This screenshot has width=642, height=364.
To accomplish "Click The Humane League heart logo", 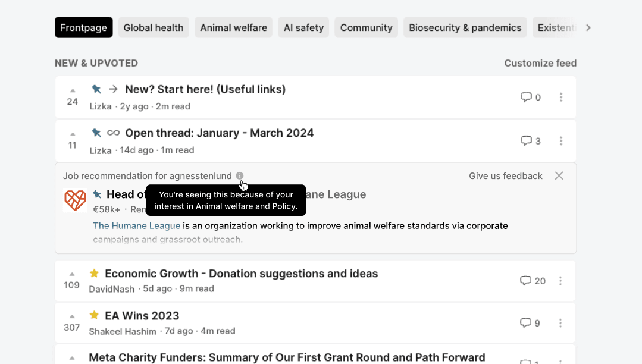I will pyautogui.click(x=75, y=200).
